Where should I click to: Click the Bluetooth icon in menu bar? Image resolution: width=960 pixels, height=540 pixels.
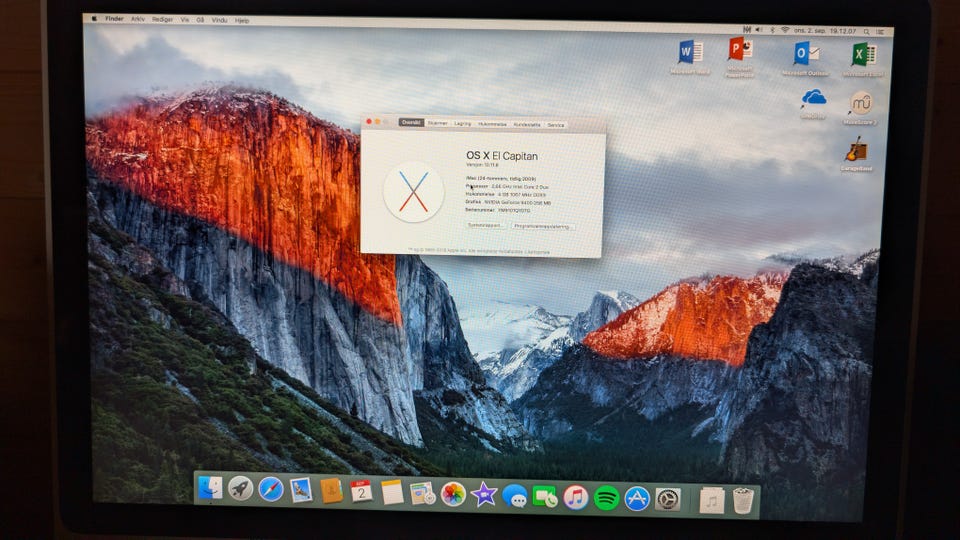tap(772, 29)
